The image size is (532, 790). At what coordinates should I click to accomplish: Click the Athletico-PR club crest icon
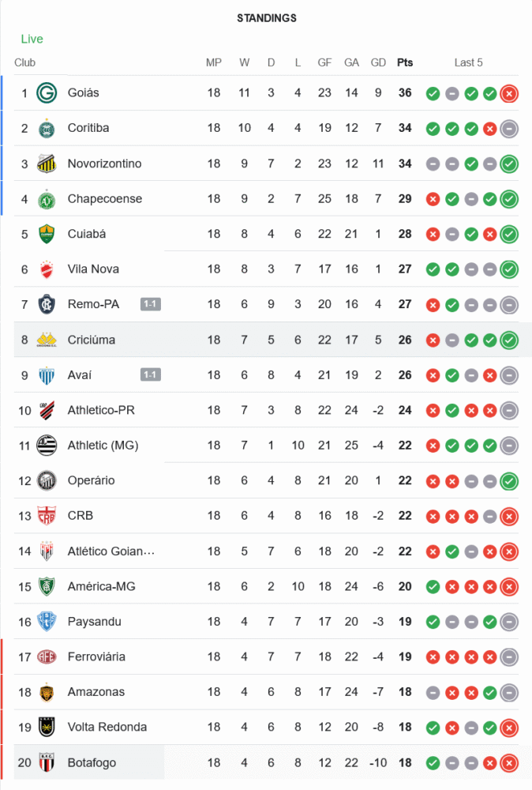point(47,410)
